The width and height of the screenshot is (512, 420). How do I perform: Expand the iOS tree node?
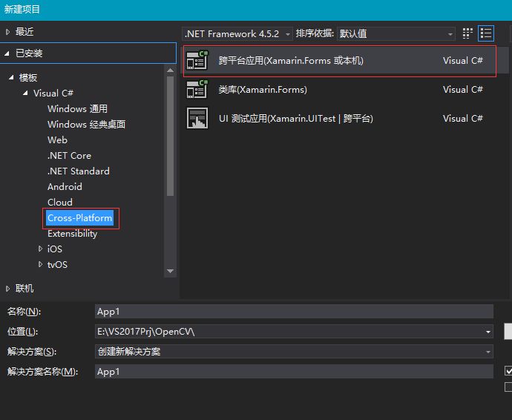(41, 249)
